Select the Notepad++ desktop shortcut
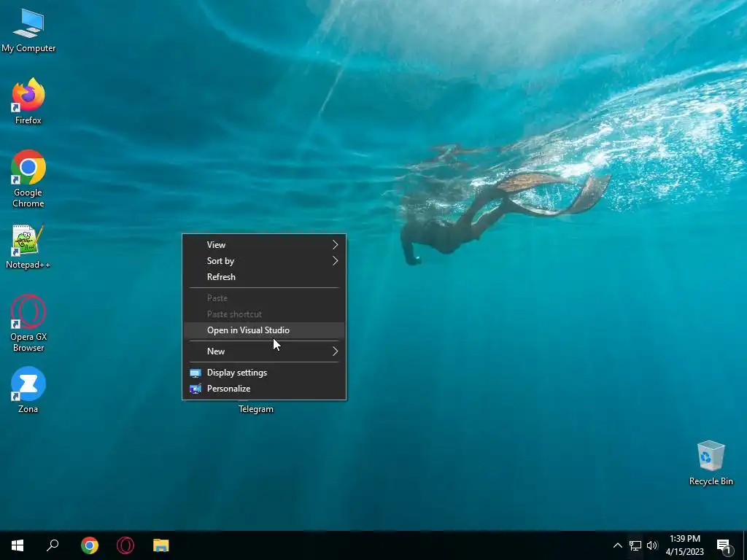This screenshot has width=747, height=560. [x=28, y=246]
